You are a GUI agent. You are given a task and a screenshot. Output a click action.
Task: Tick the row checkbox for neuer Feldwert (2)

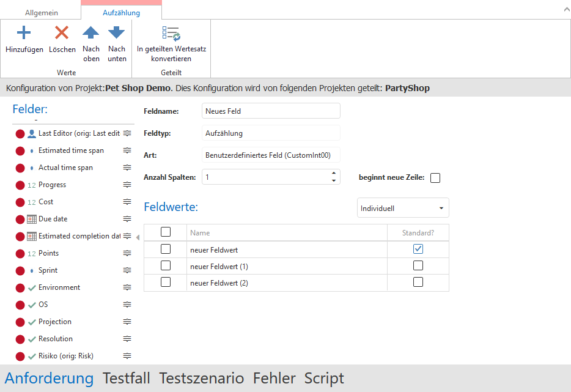[165, 282]
